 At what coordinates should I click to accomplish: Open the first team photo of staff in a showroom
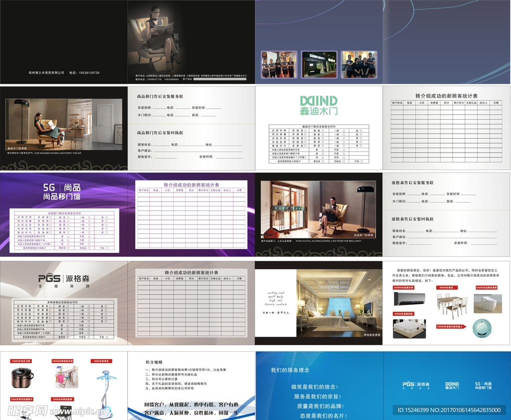click(279, 64)
